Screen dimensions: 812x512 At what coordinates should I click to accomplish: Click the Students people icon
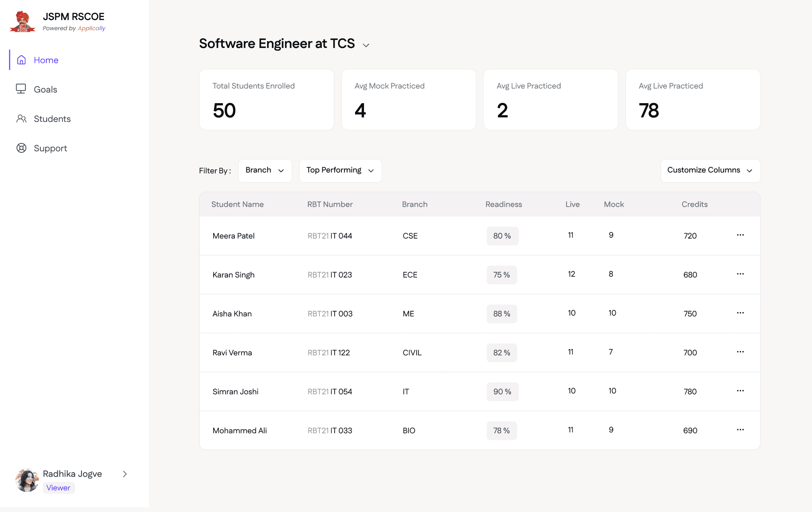(21, 118)
